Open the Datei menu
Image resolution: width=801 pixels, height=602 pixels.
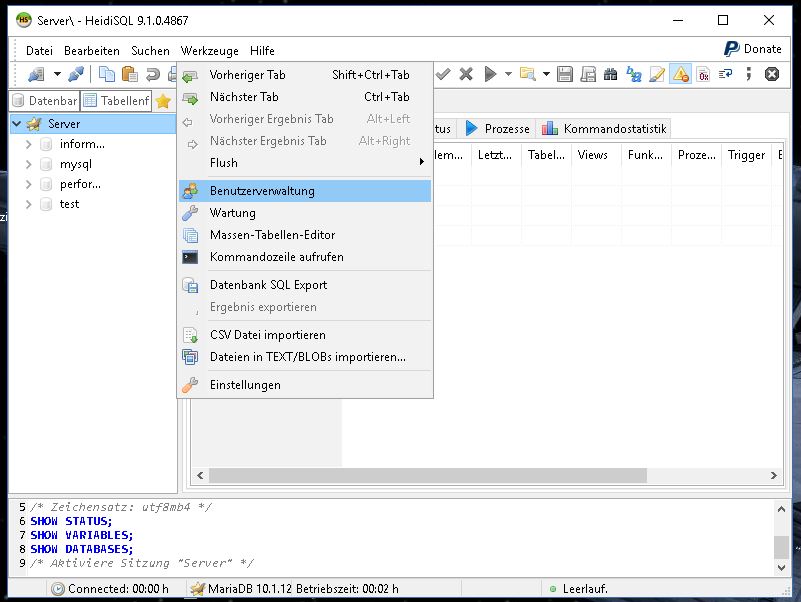(39, 51)
